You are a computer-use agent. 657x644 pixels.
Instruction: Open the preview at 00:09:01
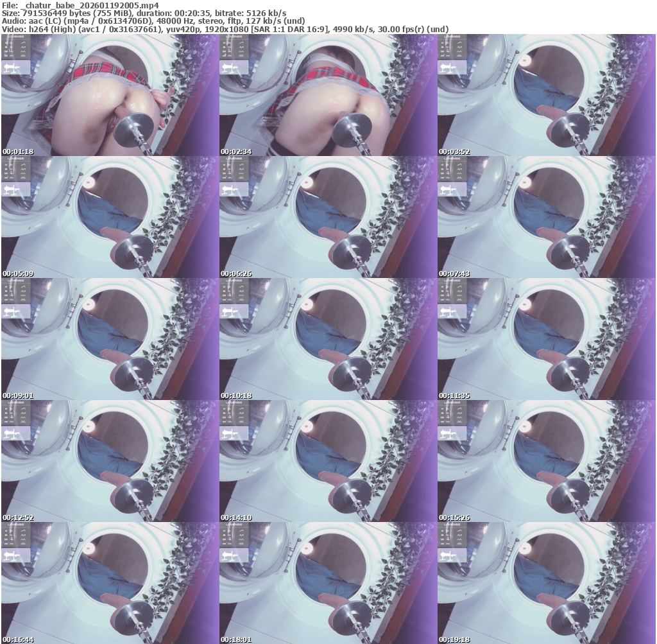pyautogui.click(x=110, y=339)
